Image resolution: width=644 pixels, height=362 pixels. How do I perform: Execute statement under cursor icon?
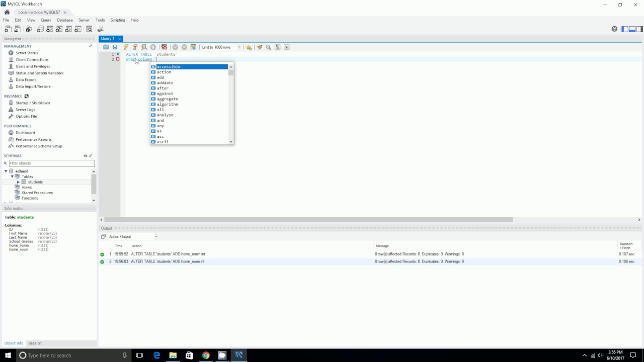pyautogui.click(x=135, y=47)
